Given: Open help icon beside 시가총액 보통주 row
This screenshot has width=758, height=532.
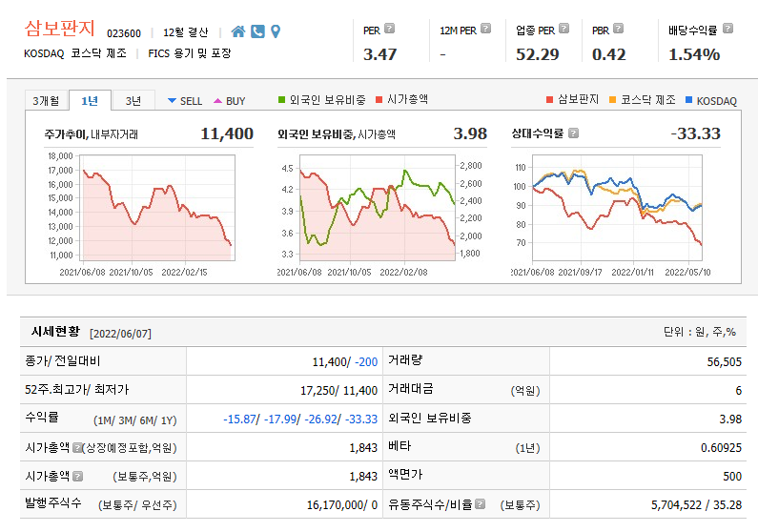Looking at the screenshot, I should [78, 477].
